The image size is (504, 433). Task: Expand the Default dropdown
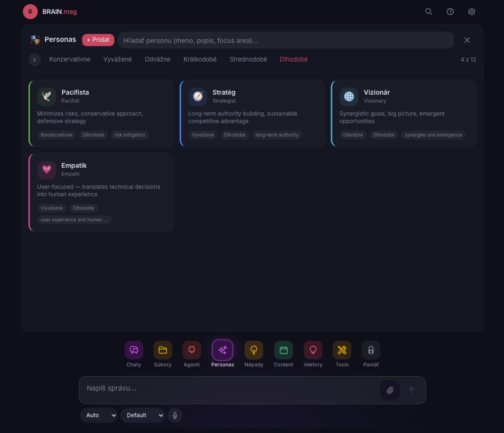point(142,415)
